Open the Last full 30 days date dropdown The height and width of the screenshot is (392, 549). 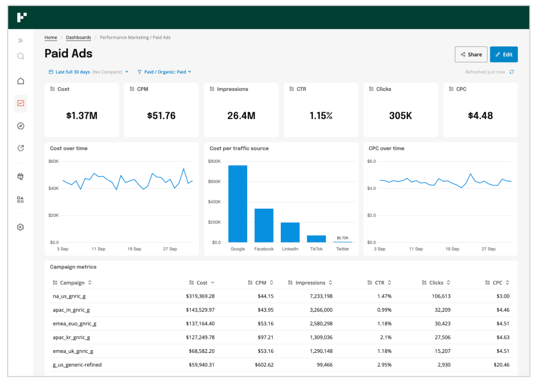89,72
